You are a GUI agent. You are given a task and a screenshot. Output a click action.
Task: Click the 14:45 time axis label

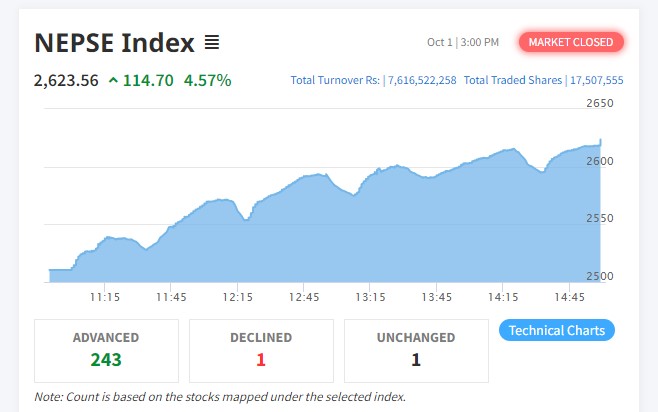(x=569, y=297)
